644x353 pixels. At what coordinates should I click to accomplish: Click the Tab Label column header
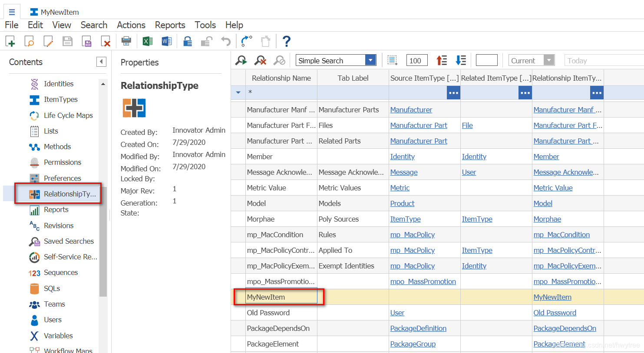coord(353,78)
